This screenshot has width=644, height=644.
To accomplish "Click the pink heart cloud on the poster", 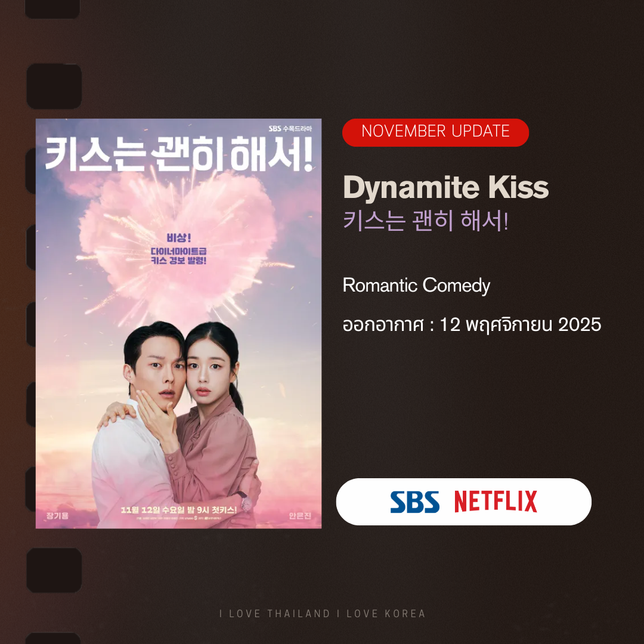I will coord(178,242).
